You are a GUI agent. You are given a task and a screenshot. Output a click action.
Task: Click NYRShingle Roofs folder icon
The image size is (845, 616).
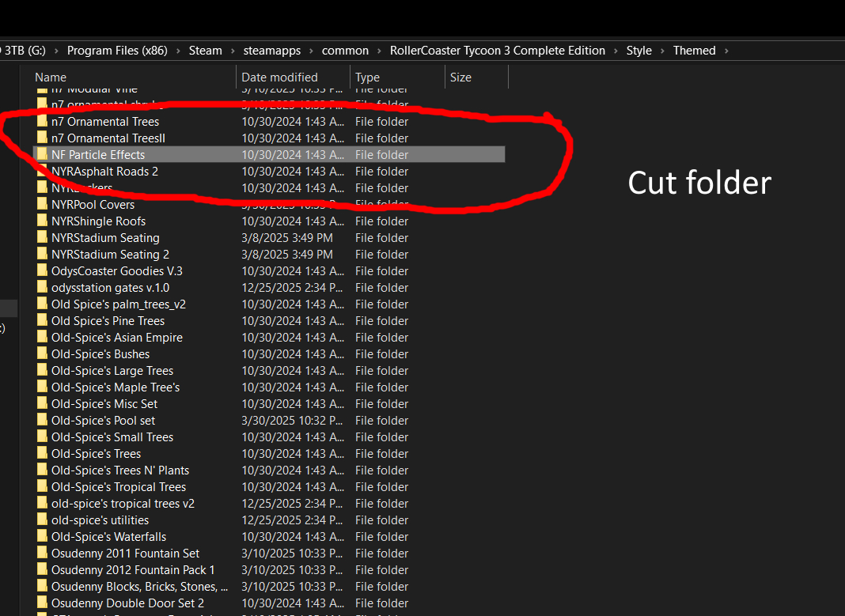tap(42, 221)
